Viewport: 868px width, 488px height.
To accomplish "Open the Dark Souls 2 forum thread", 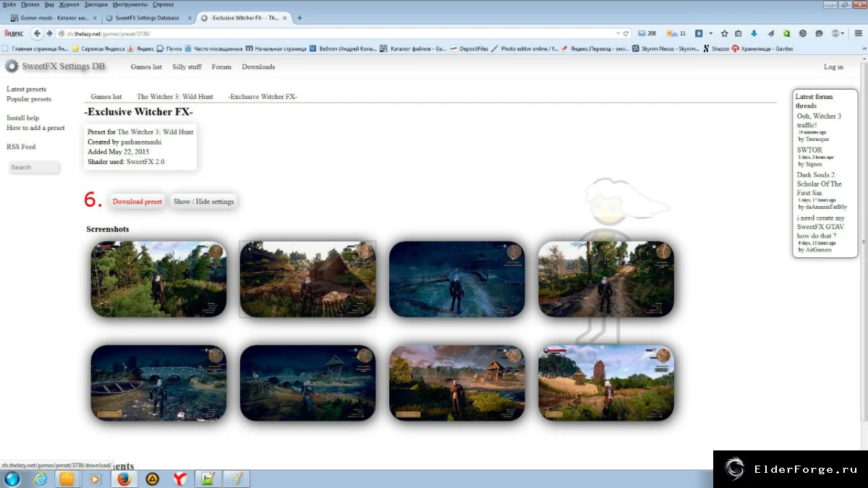I will point(820,184).
